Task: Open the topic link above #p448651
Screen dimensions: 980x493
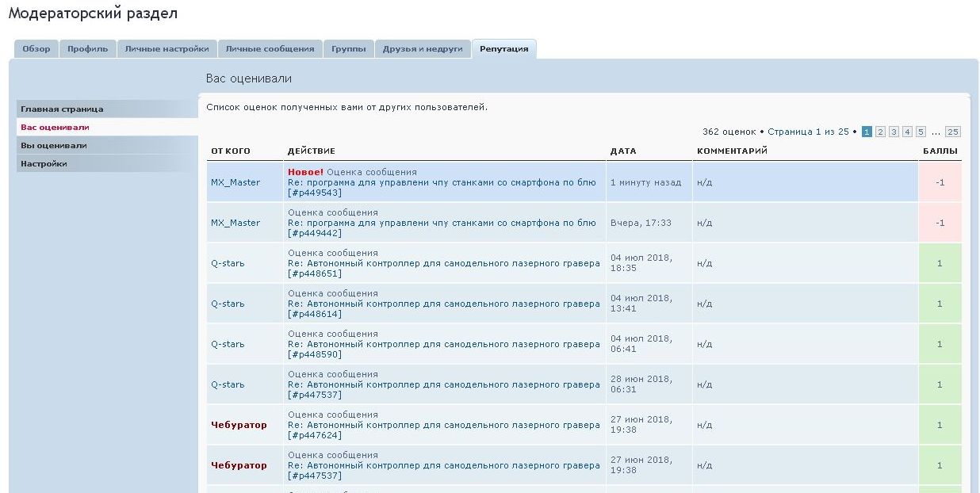Action: coord(444,263)
